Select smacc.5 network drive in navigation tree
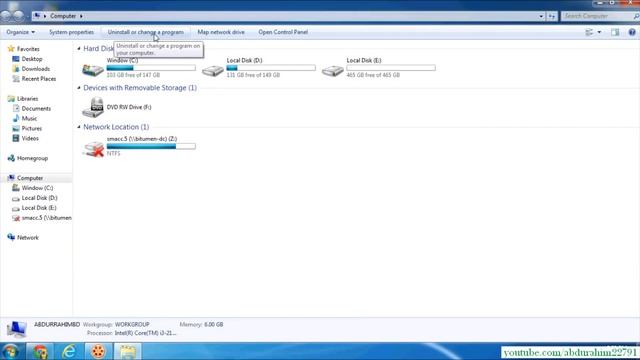The height and width of the screenshot is (360, 640). (47, 218)
